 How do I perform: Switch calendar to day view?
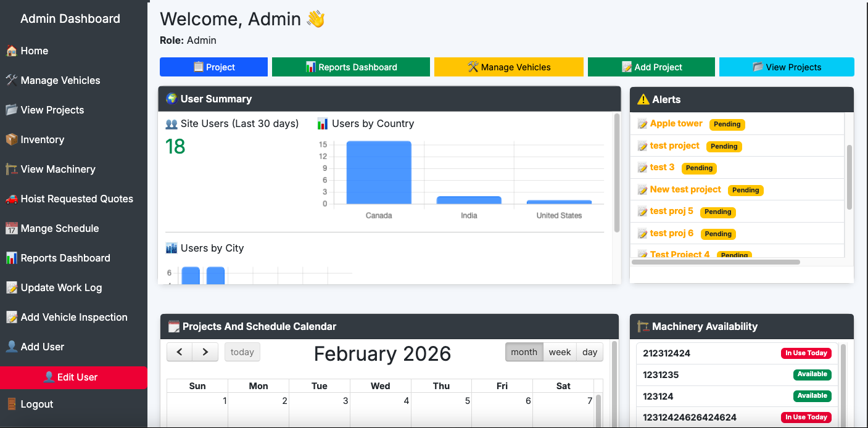589,352
